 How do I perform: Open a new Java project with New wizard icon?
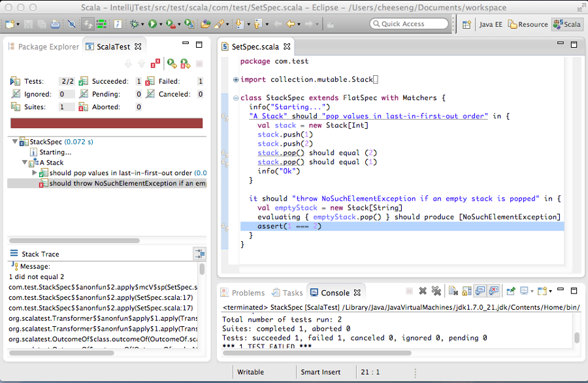click(11, 23)
